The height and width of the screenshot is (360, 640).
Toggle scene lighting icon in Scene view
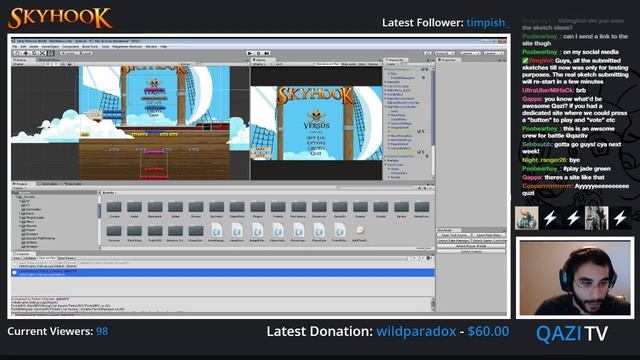[x=55, y=64]
